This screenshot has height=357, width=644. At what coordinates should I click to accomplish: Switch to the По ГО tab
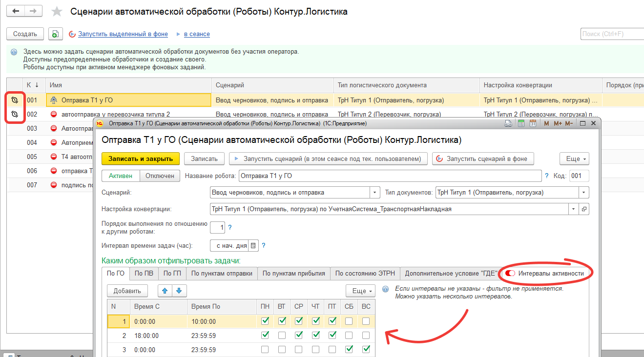pyautogui.click(x=116, y=273)
